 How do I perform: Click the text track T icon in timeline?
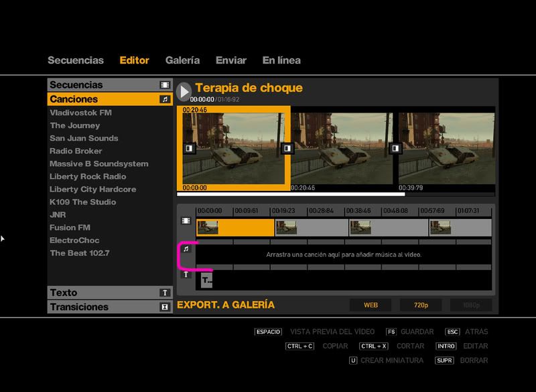(186, 274)
